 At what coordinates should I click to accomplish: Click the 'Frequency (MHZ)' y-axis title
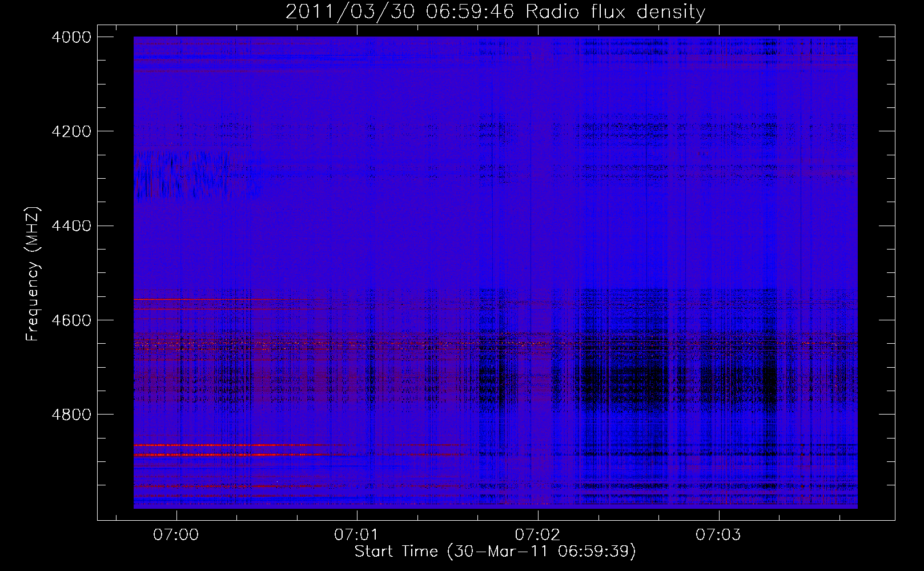pyautogui.click(x=34, y=275)
